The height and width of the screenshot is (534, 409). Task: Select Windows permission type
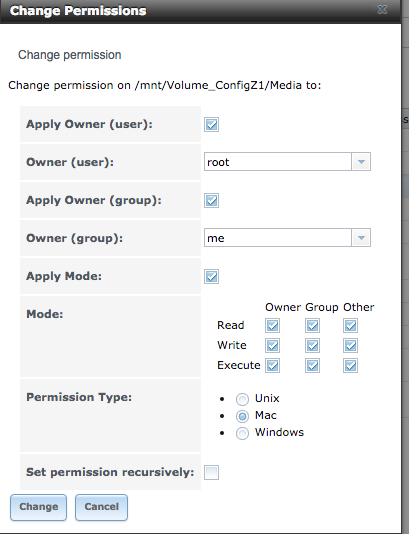(242, 433)
